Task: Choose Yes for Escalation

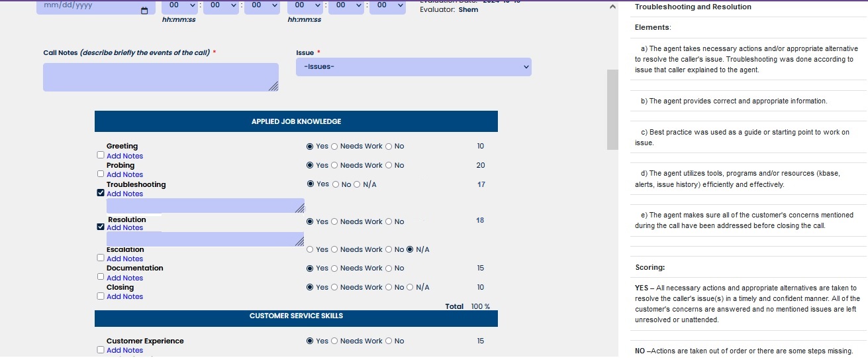Action: pyautogui.click(x=310, y=250)
